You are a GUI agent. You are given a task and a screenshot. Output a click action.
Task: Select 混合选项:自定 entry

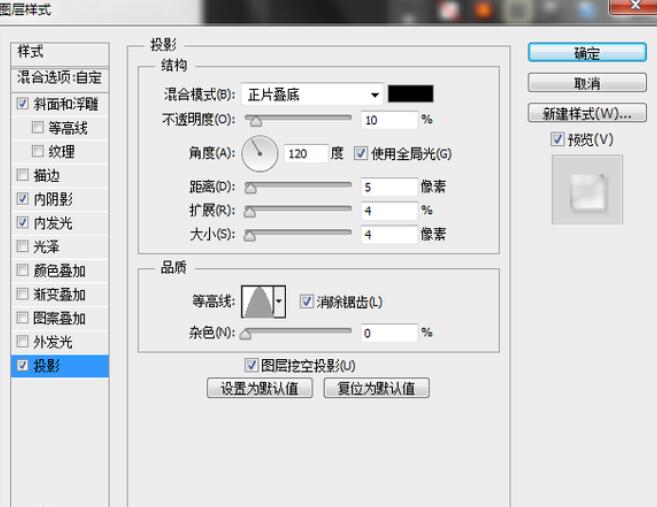coord(60,78)
